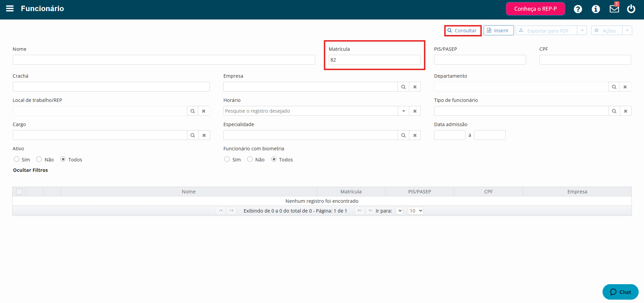Viewport: 644px width, 303px height.
Task: Click the Conheça o REP-P button
Action: point(536,9)
